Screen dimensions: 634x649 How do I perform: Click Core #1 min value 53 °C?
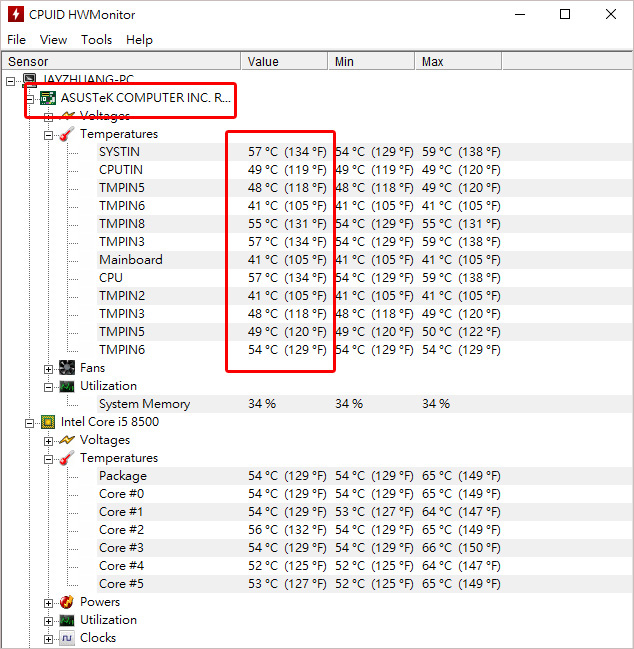coord(374,512)
